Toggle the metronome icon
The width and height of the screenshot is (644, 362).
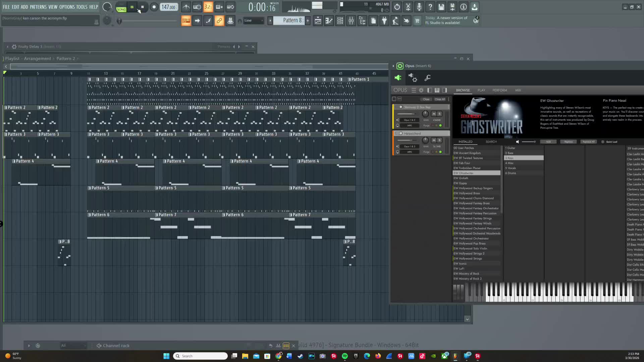(x=186, y=7)
